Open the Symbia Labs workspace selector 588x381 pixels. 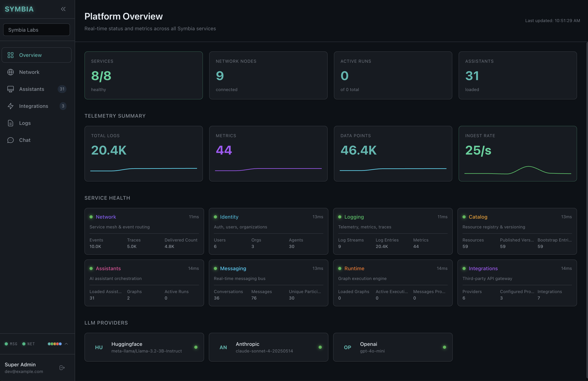click(x=36, y=30)
